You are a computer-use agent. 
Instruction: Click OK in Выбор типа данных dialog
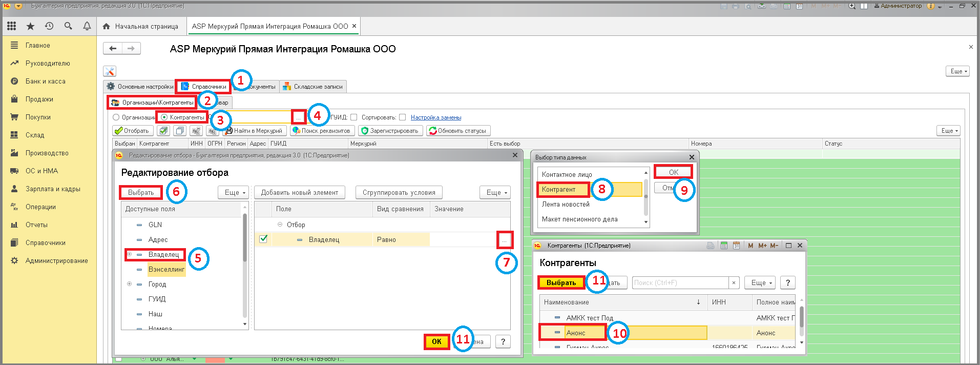pyautogui.click(x=674, y=172)
